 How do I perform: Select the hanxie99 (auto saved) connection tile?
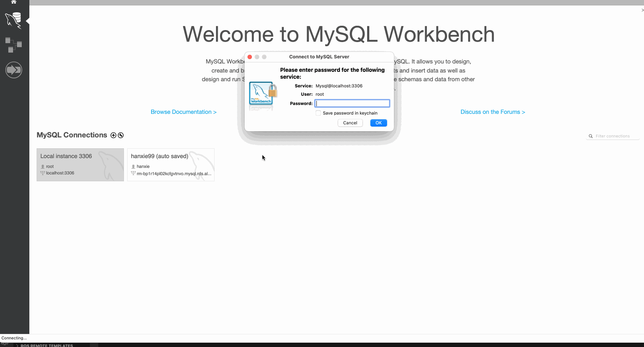pos(171,165)
